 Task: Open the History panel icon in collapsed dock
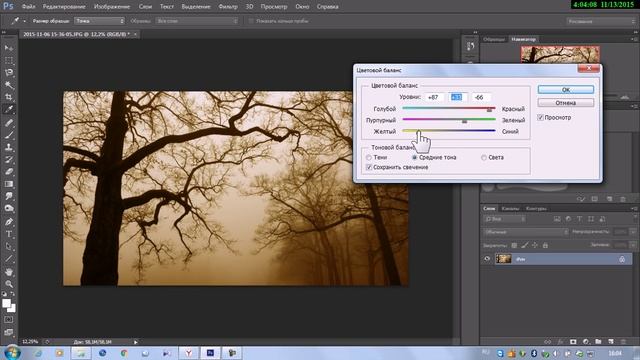click(x=471, y=46)
